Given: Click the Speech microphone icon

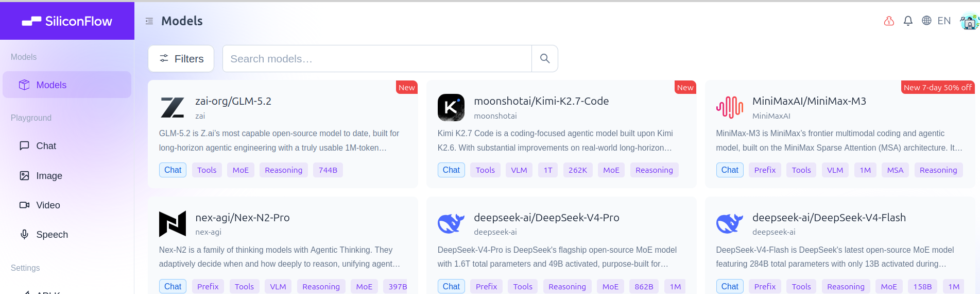Looking at the screenshot, I should click(24, 235).
